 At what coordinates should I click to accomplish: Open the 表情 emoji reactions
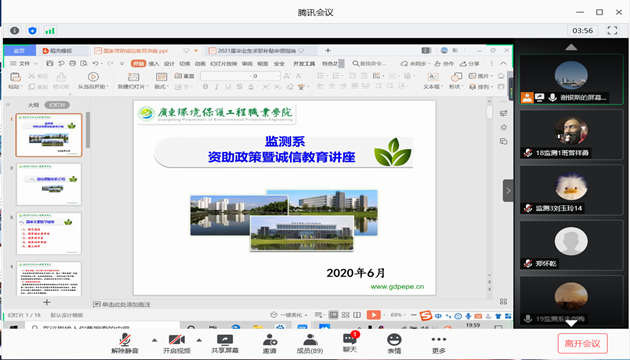[x=394, y=344]
